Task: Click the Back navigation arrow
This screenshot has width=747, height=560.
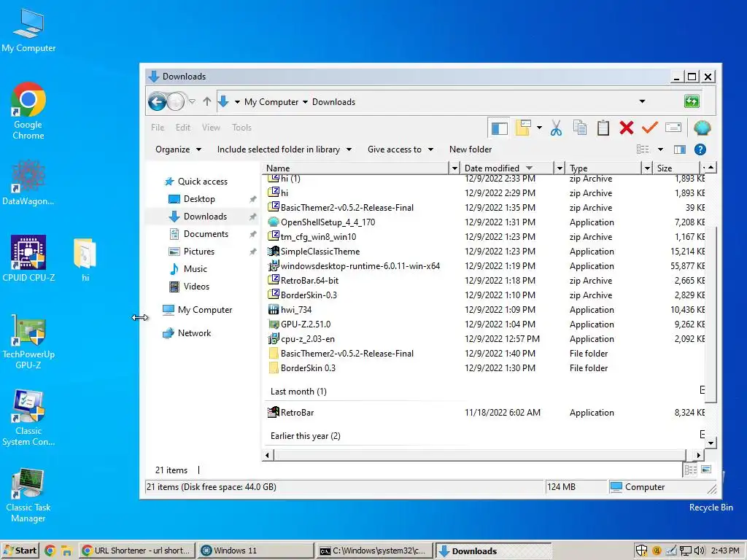Action: [158, 101]
